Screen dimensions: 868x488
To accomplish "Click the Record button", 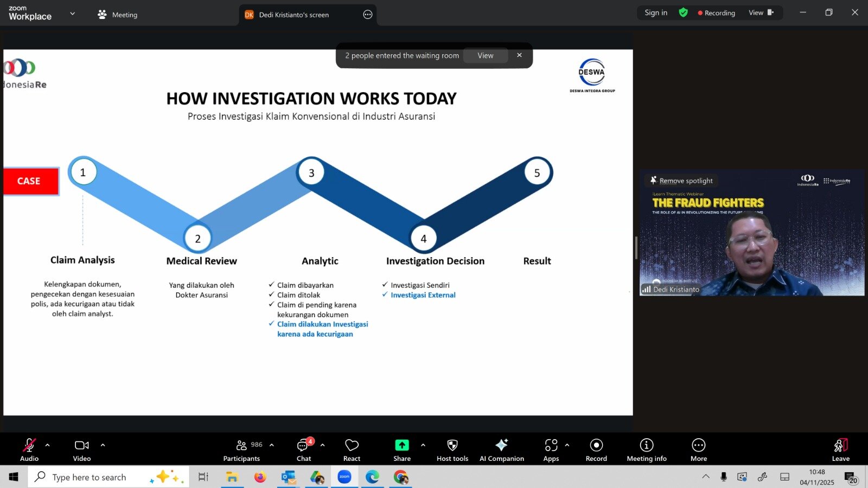I will point(596,449).
